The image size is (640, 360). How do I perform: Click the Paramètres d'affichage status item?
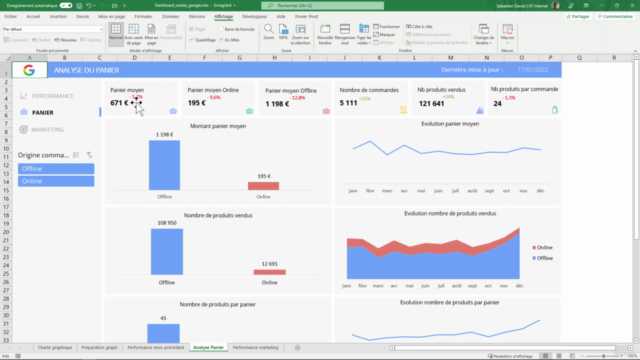510,356
